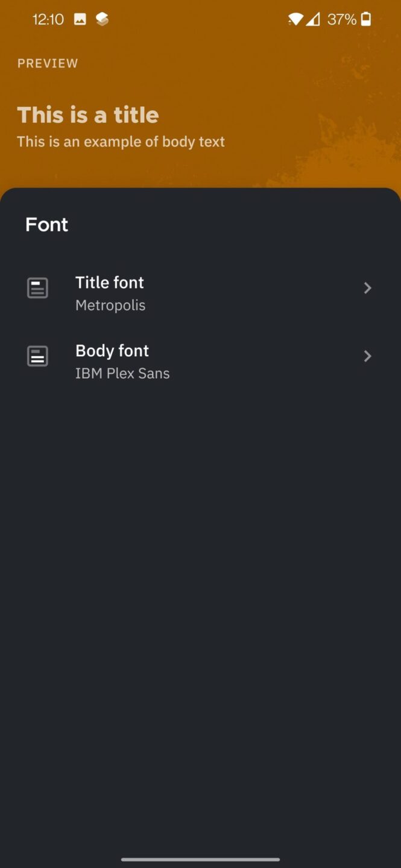Image resolution: width=401 pixels, height=868 pixels.
Task: Expand the Body font chevron
Action: tap(367, 356)
